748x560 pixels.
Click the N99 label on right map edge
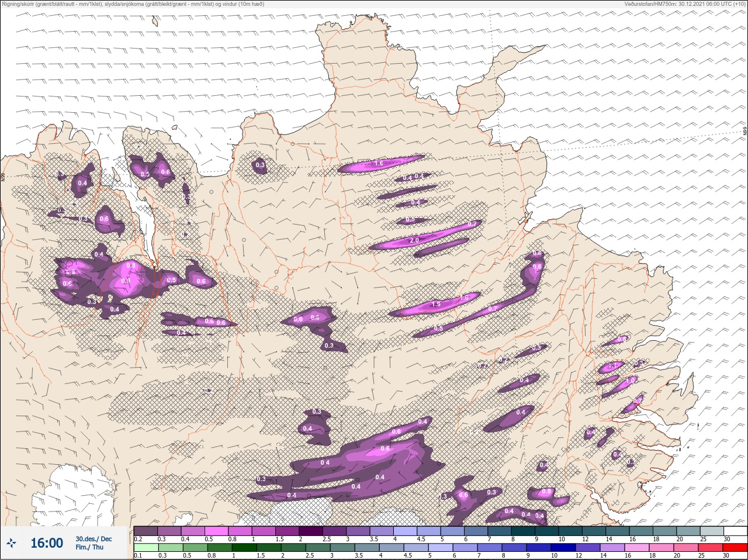coord(745,132)
